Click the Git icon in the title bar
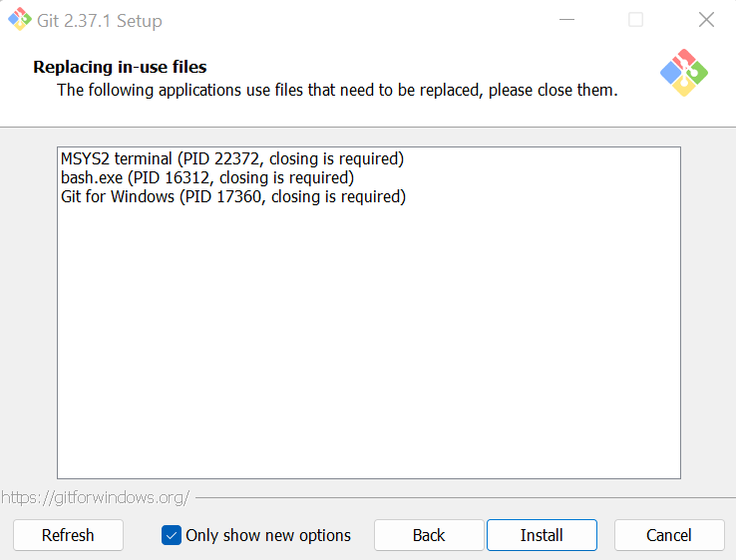736x560 pixels. 20,19
